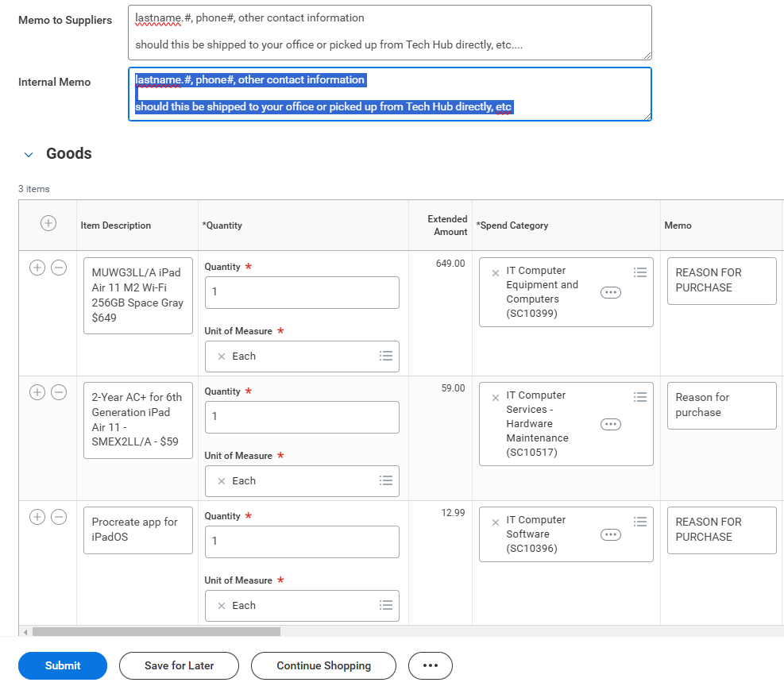The image size is (784, 690).
Task: Open spend category prompt for the iPad Air line
Action: point(640,272)
